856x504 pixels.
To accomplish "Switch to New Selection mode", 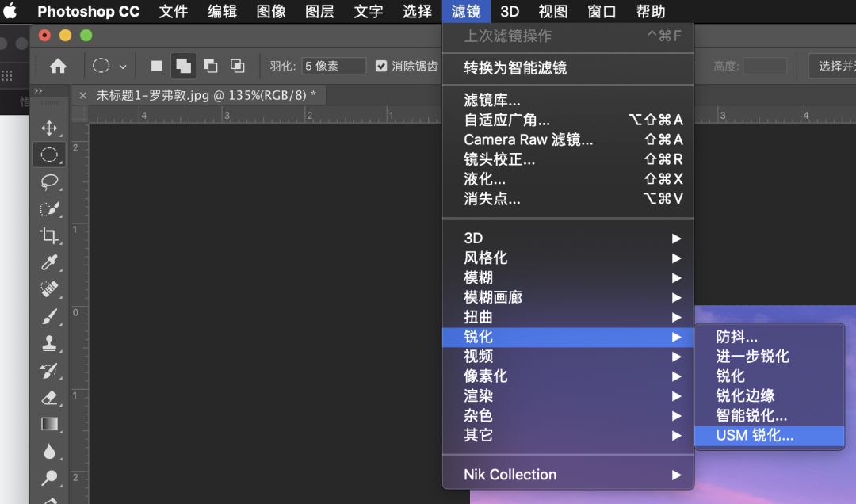I will (156, 67).
